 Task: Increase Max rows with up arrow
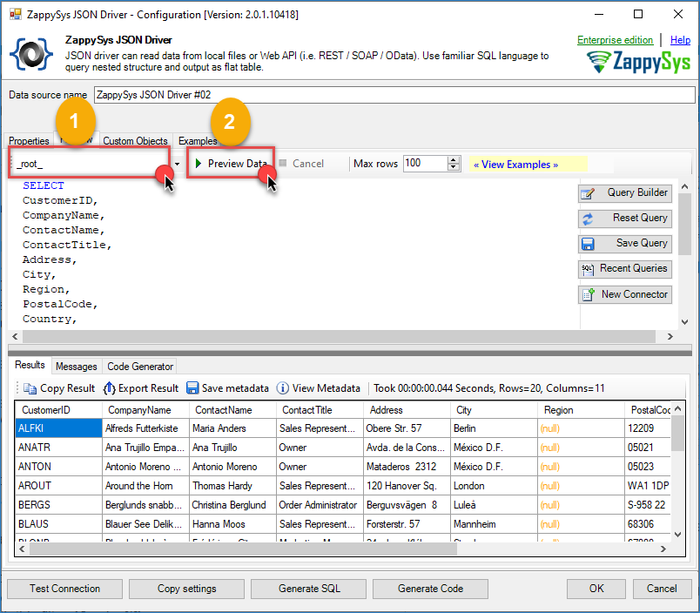(454, 160)
